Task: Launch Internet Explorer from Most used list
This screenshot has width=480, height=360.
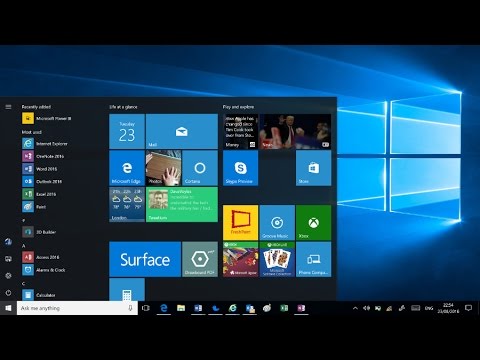Action: point(45,144)
